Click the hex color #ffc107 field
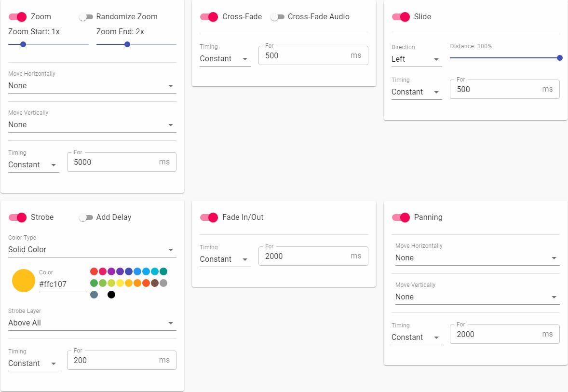The width and height of the screenshot is (568, 392). click(x=62, y=284)
